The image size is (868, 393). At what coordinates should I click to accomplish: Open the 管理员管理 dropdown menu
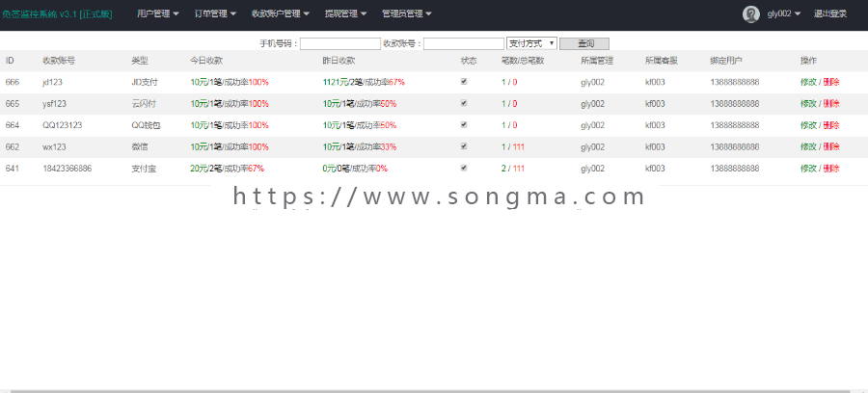(x=407, y=13)
